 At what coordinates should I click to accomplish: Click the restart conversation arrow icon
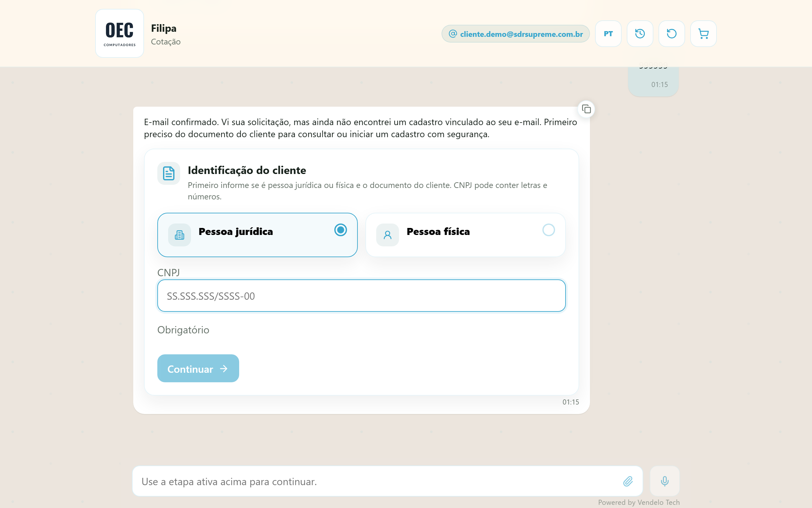pyautogui.click(x=671, y=34)
